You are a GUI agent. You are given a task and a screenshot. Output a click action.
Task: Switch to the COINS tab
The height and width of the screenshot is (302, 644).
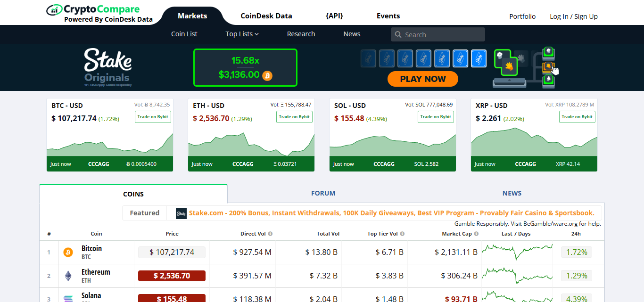click(133, 194)
